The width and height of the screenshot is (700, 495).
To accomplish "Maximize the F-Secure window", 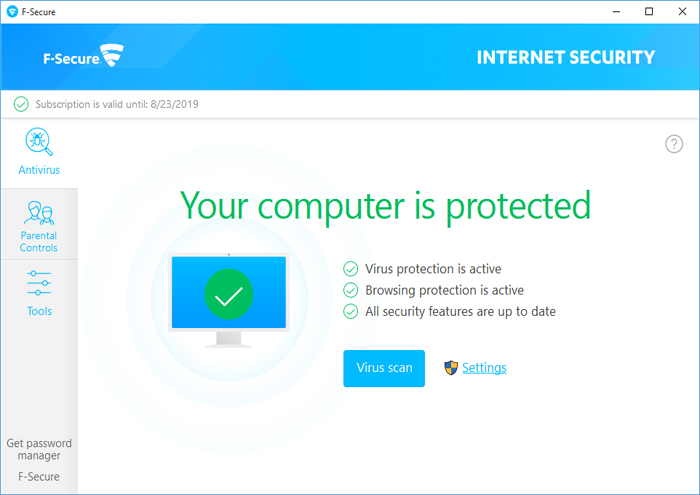I will (649, 12).
